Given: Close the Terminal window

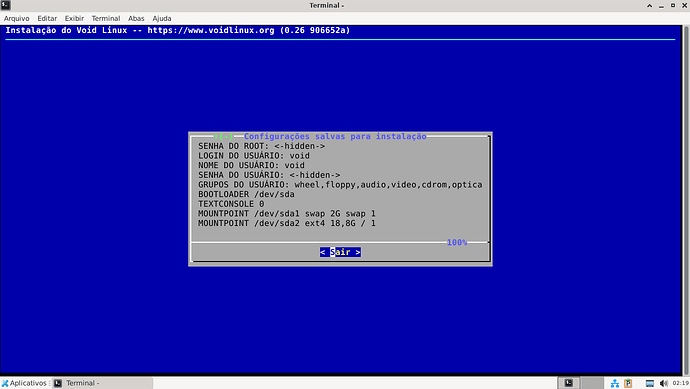Looking at the screenshot, I should [x=684, y=5].
